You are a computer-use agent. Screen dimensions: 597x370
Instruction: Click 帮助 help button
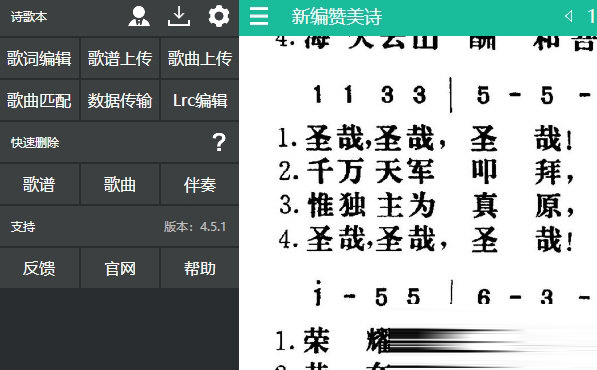(x=200, y=268)
